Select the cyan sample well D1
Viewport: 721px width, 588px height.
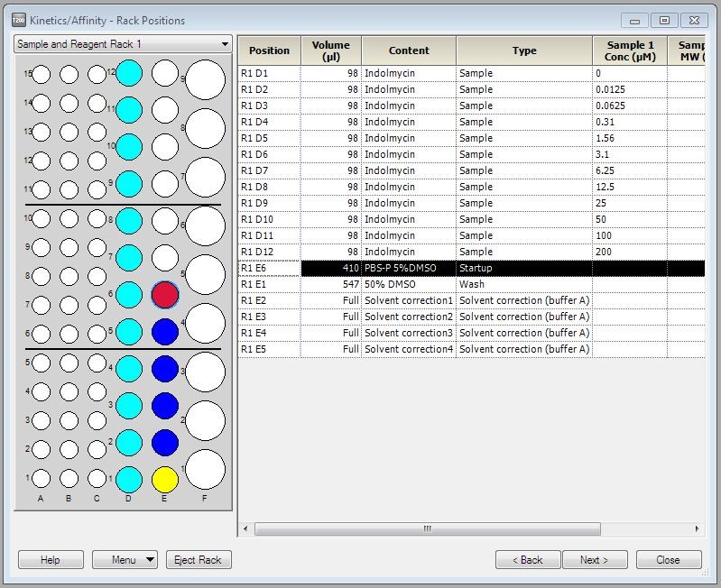(x=129, y=479)
